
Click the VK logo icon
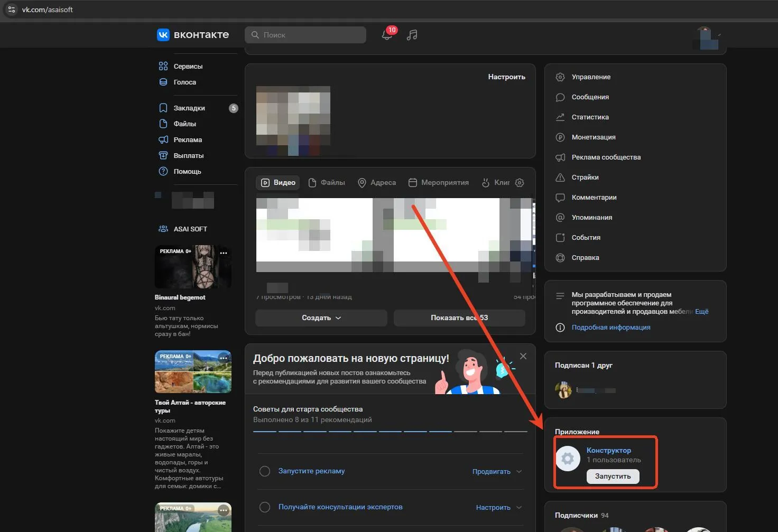tap(163, 35)
